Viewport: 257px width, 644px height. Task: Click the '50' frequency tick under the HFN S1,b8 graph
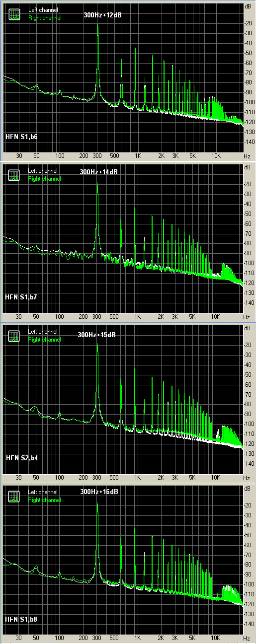[x=36, y=638]
